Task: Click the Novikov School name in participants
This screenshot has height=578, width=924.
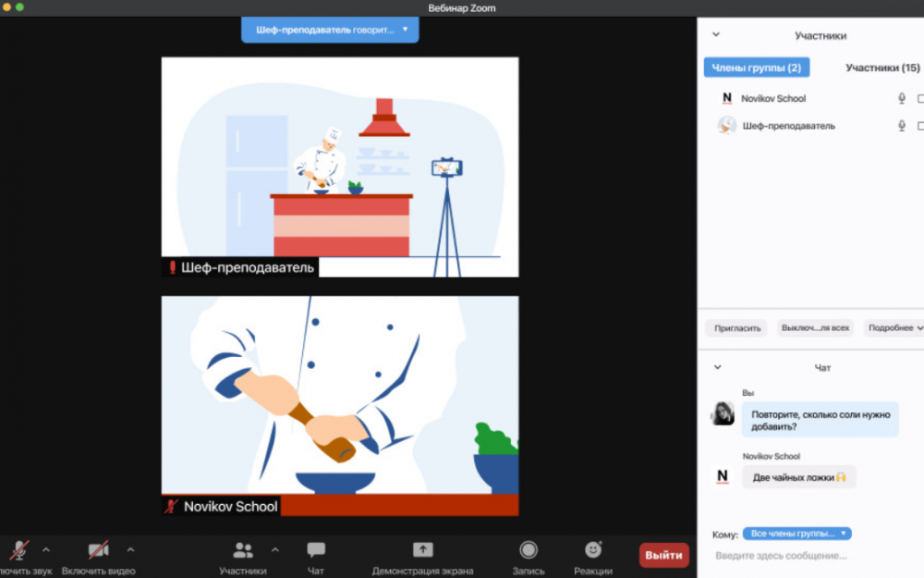Action: (x=773, y=99)
